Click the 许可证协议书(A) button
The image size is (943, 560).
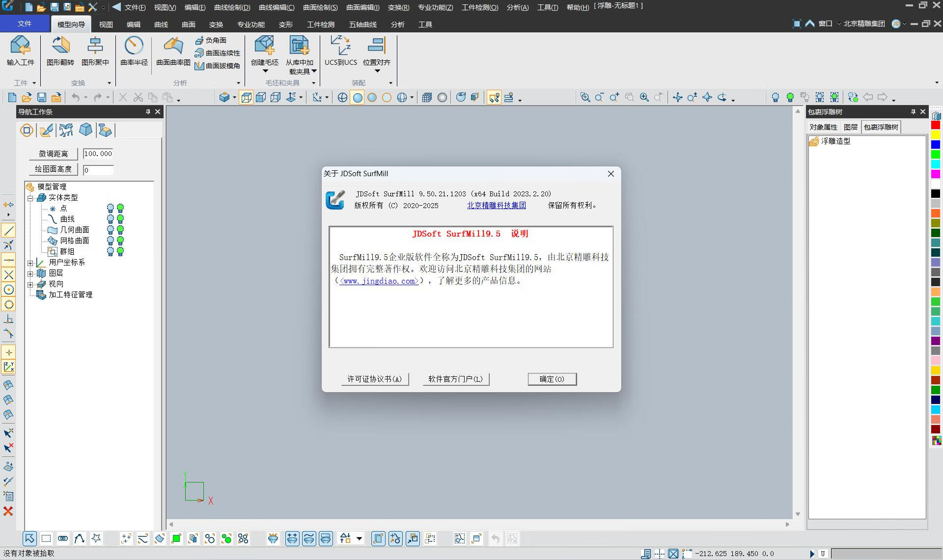tap(375, 379)
